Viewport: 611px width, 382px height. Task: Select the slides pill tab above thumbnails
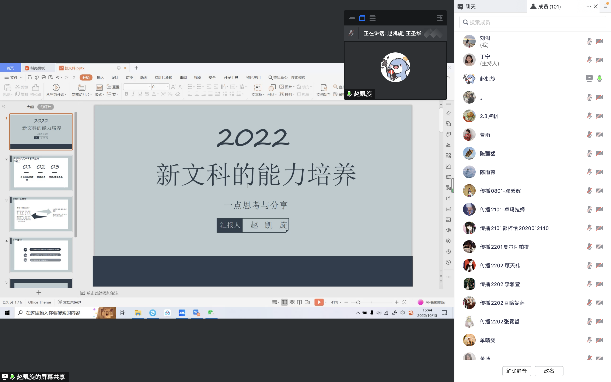click(46, 107)
